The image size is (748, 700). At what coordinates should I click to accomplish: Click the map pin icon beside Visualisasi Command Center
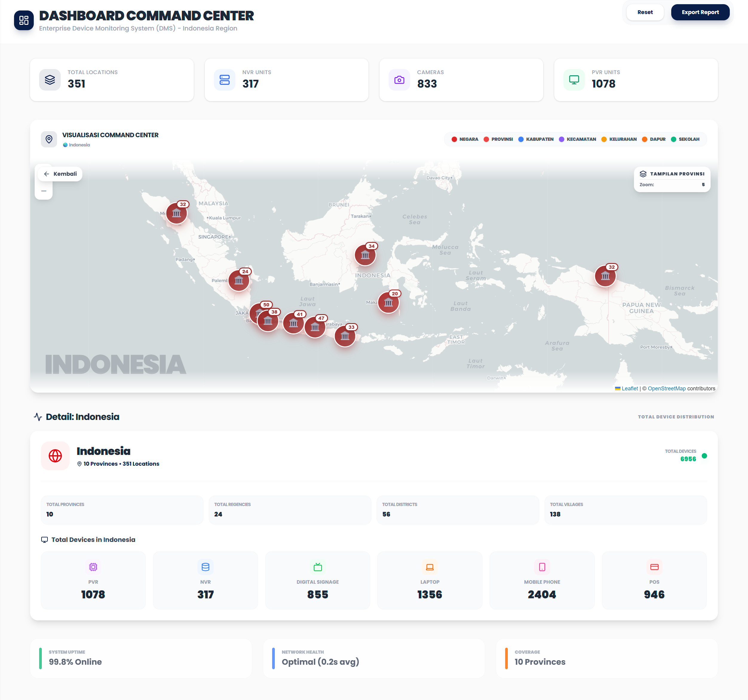[49, 139]
